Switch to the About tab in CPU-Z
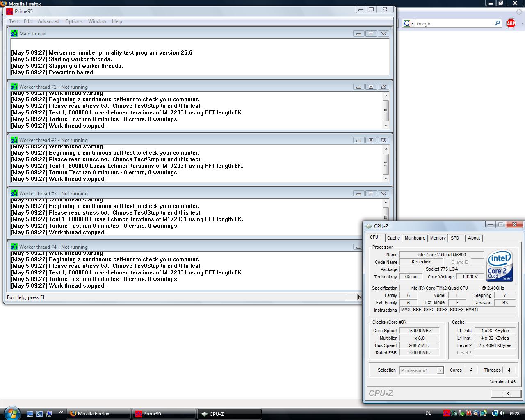Viewport: 525px width, 420px height. coord(474,238)
